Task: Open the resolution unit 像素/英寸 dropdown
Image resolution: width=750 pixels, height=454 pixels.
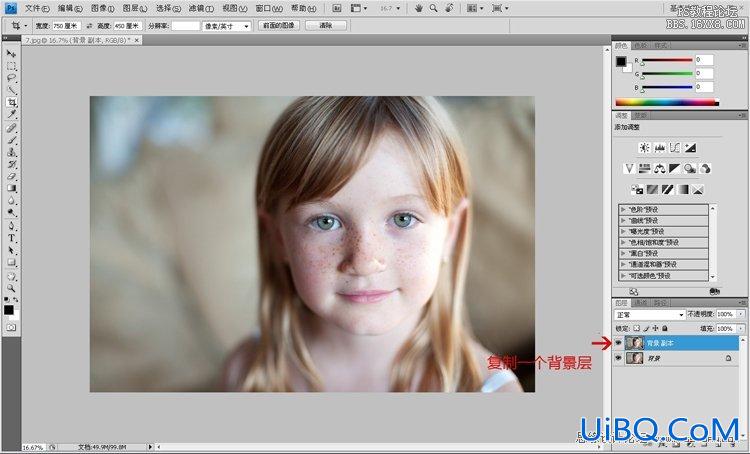Action: 227,26
